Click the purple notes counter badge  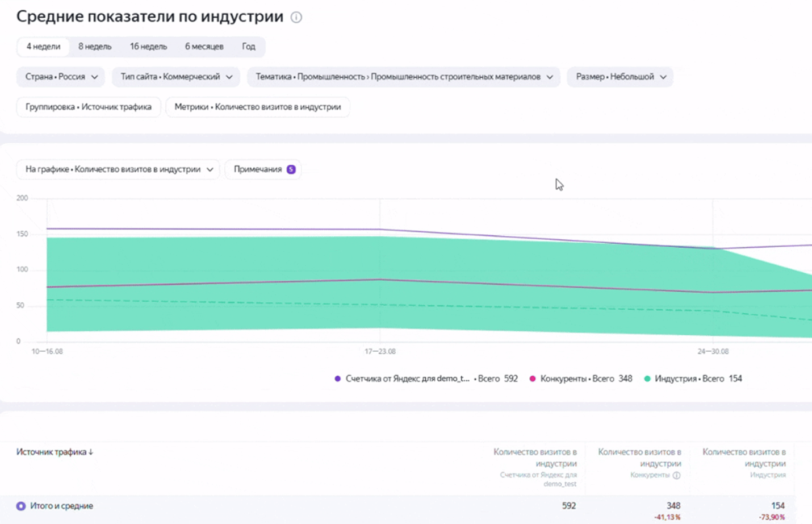pos(291,169)
